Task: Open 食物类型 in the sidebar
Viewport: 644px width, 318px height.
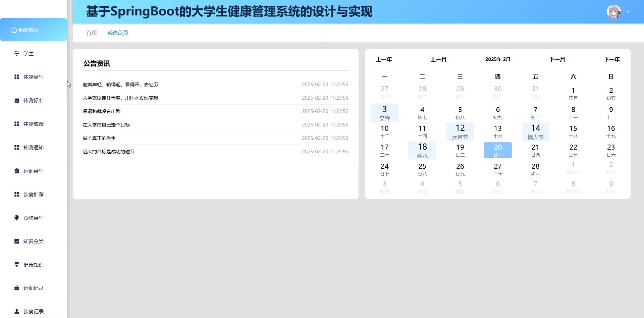Action: tap(34, 218)
